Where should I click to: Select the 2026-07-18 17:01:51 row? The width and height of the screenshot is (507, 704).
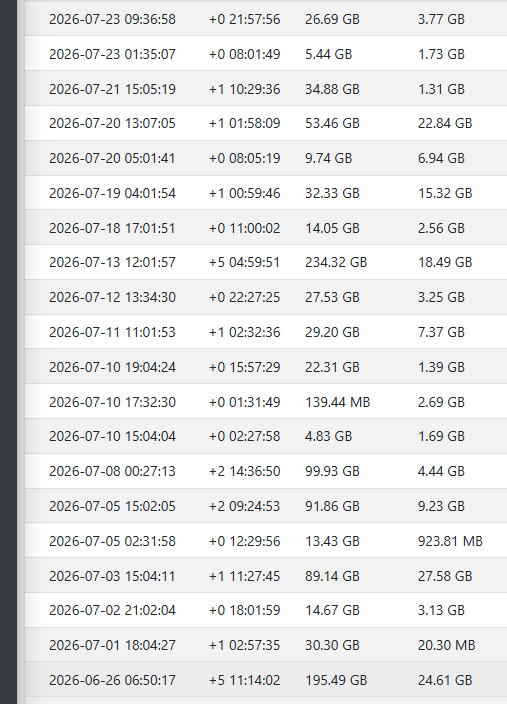(x=266, y=228)
